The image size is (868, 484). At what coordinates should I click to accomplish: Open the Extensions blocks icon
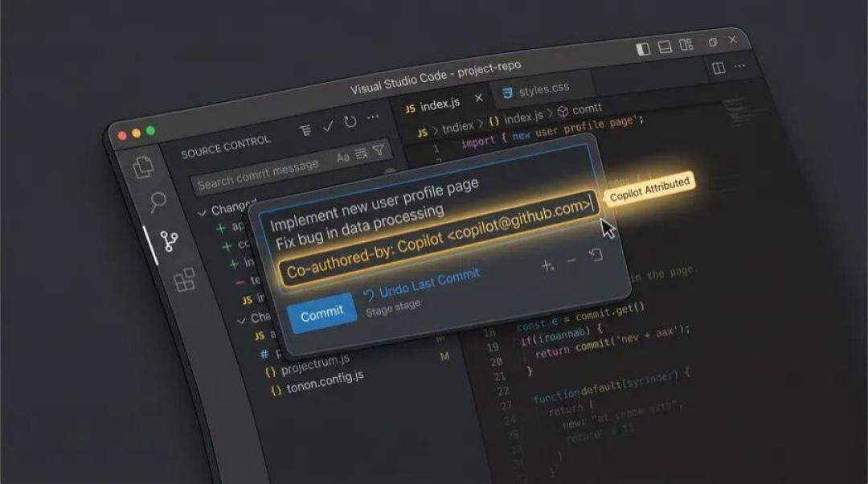pyautogui.click(x=184, y=280)
